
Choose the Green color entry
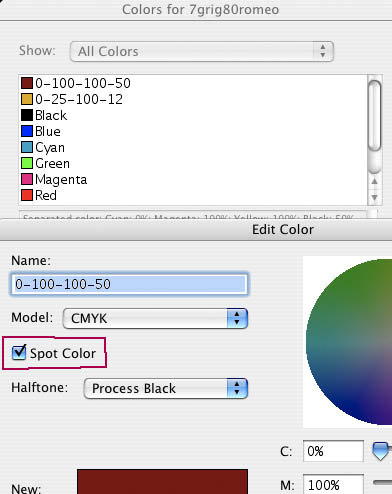pyautogui.click(x=193, y=163)
